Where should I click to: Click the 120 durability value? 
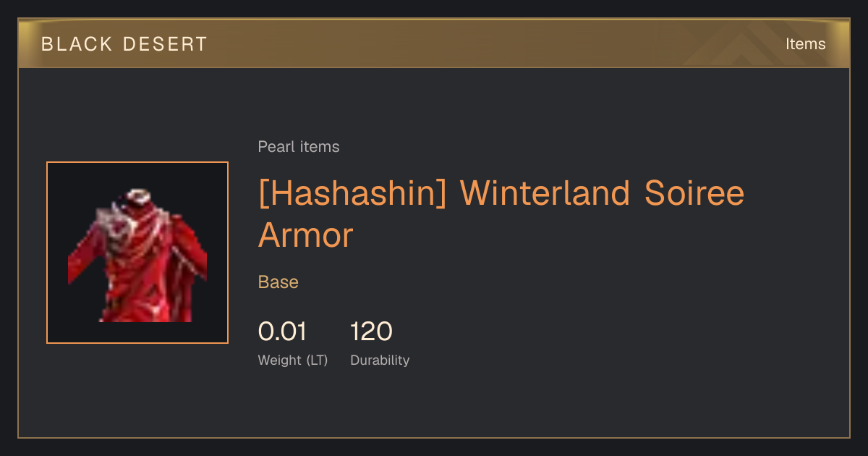click(371, 332)
